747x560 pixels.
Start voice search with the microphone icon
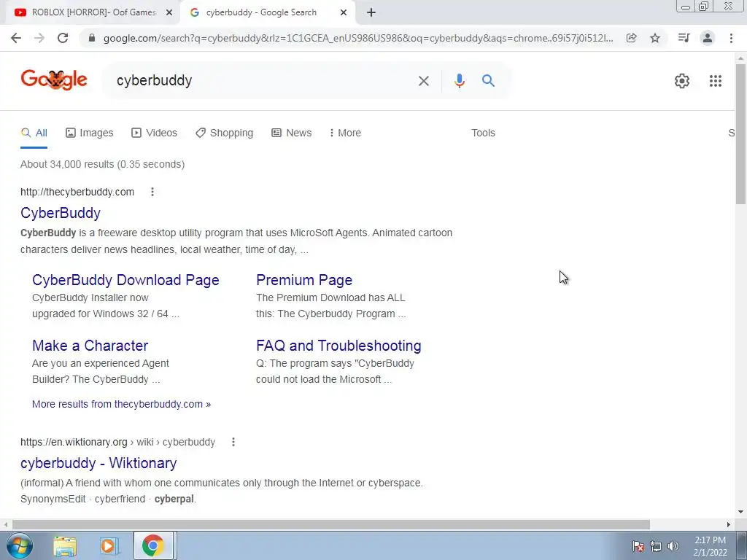click(x=460, y=81)
